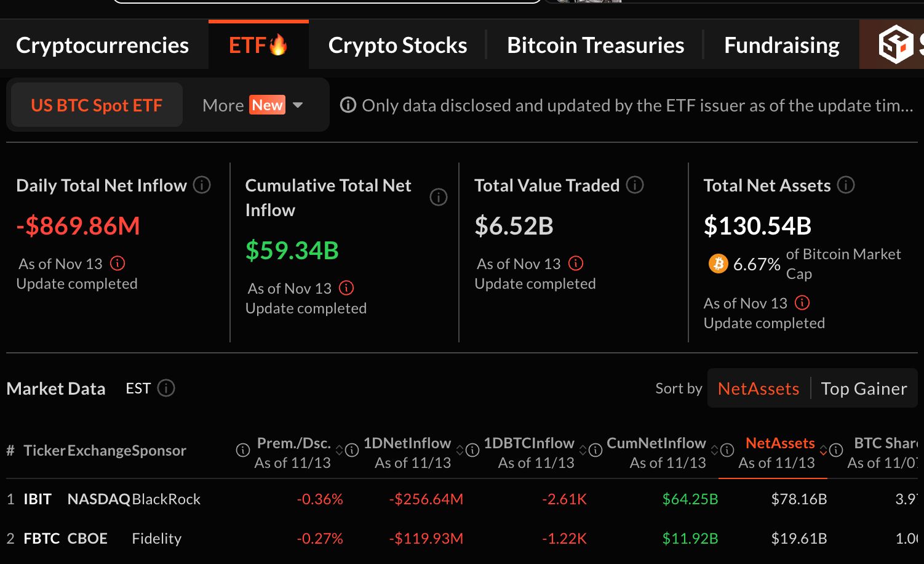The width and height of the screenshot is (924, 564).
Task: Click the Bitcoin coin icon next to 6.67%
Action: click(x=717, y=264)
